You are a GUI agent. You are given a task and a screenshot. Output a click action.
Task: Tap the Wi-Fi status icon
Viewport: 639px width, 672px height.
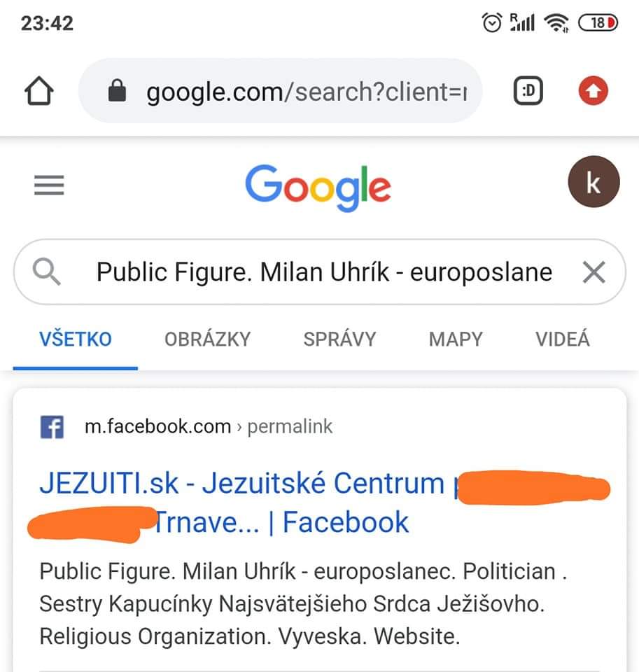pyautogui.click(x=556, y=23)
